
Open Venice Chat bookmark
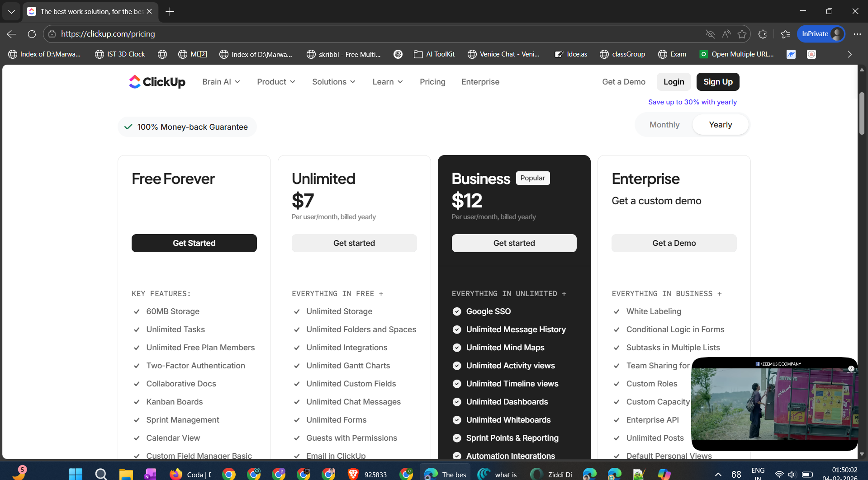503,54
